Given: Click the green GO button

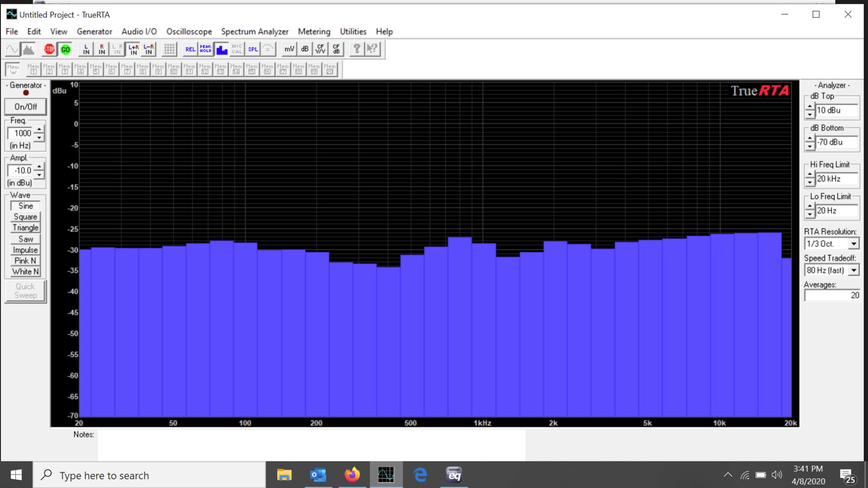Looking at the screenshot, I should [x=65, y=49].
